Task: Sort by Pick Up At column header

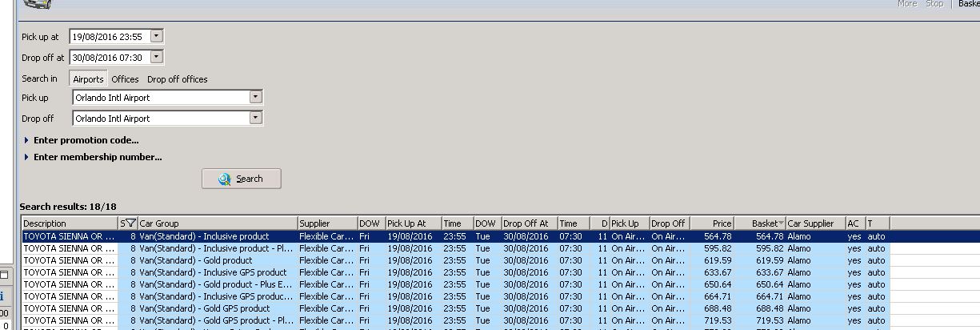Action: [x=413, y=223]
